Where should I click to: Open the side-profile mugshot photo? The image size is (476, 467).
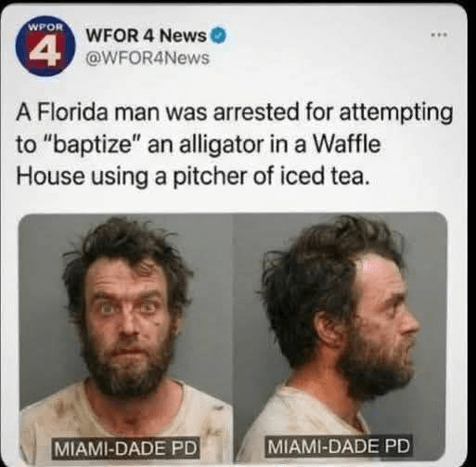(x=341, y=337)
